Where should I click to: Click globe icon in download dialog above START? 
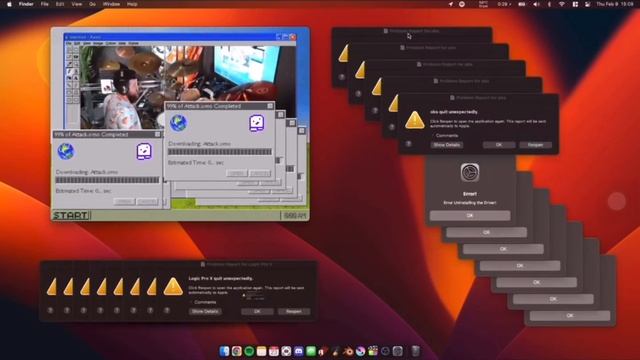pos(66,151)
